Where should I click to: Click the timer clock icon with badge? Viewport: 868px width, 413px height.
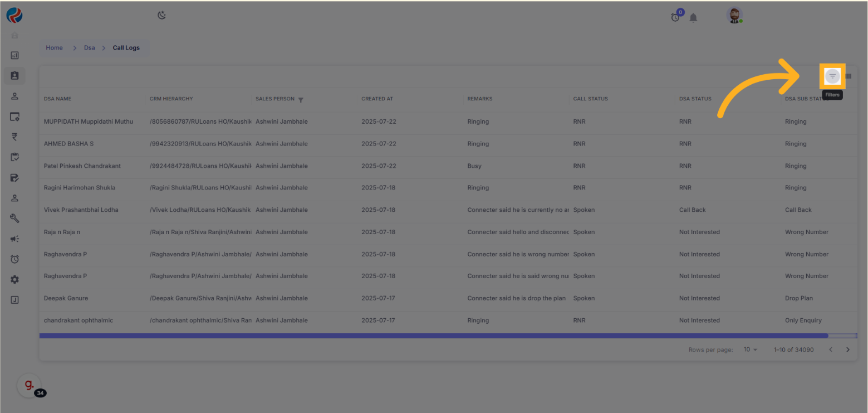coord(675,17)
